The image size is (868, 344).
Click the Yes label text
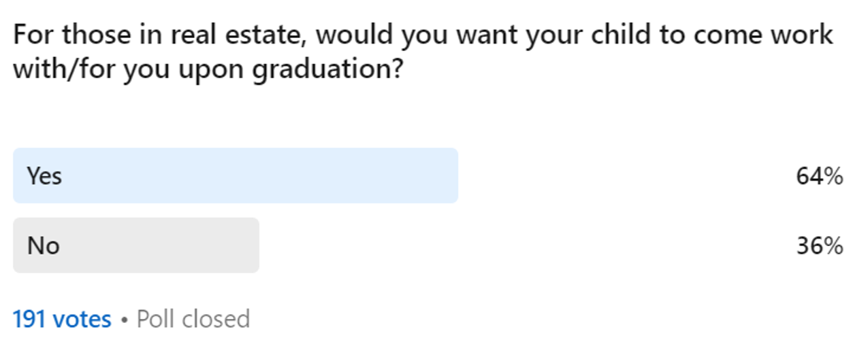pos(44,176)
